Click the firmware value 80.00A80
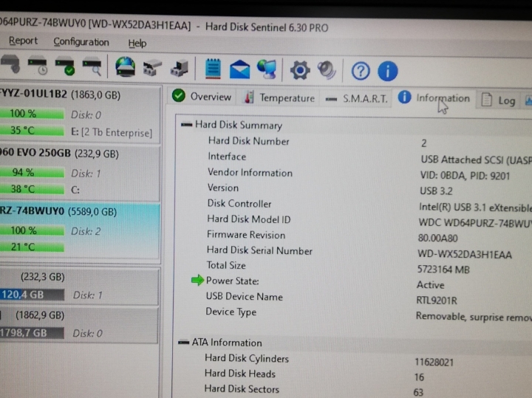This screenshot has width=532, height=398. click(x=437, y=238)
